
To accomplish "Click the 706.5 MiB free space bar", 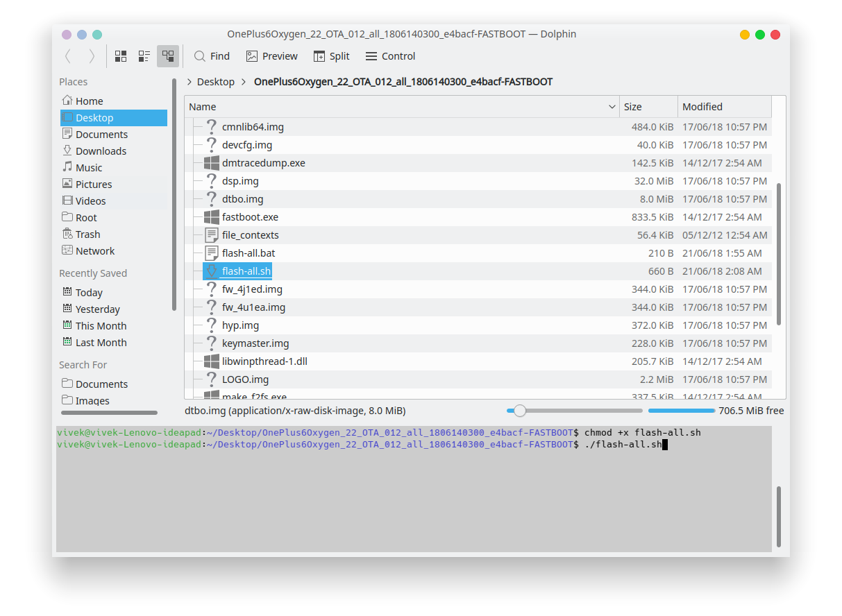I will 680,411.
